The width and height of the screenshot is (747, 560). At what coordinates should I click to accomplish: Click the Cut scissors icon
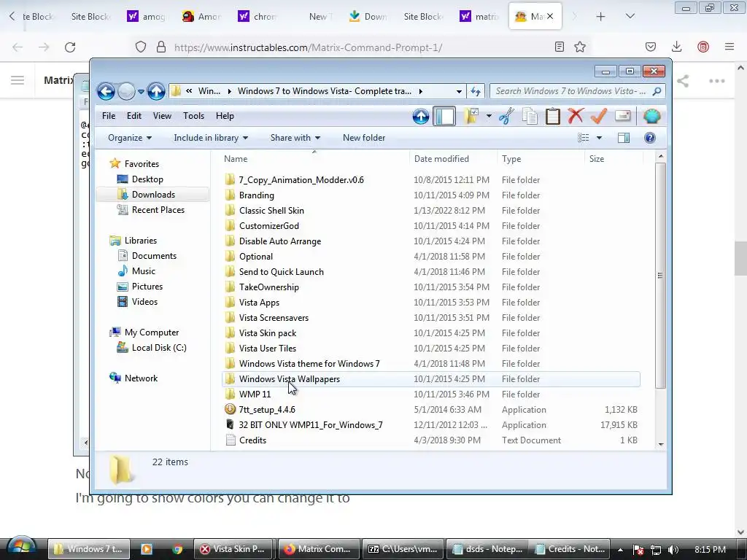coord(506,116)
